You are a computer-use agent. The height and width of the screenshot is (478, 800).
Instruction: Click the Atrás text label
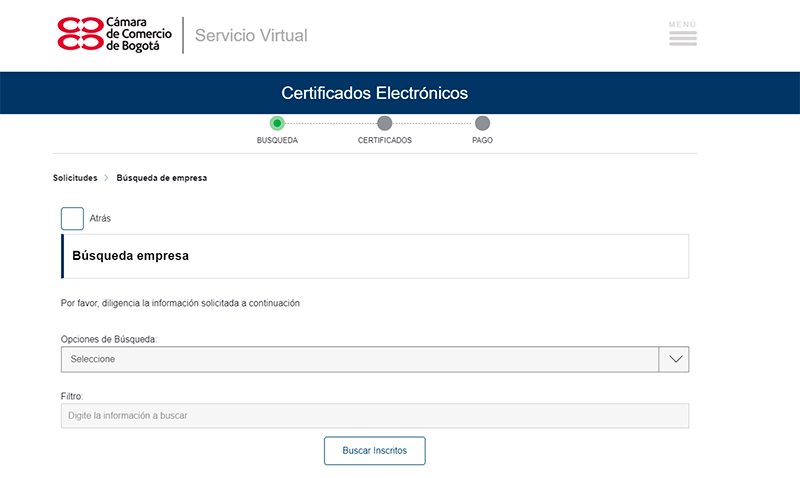[100, 218]
